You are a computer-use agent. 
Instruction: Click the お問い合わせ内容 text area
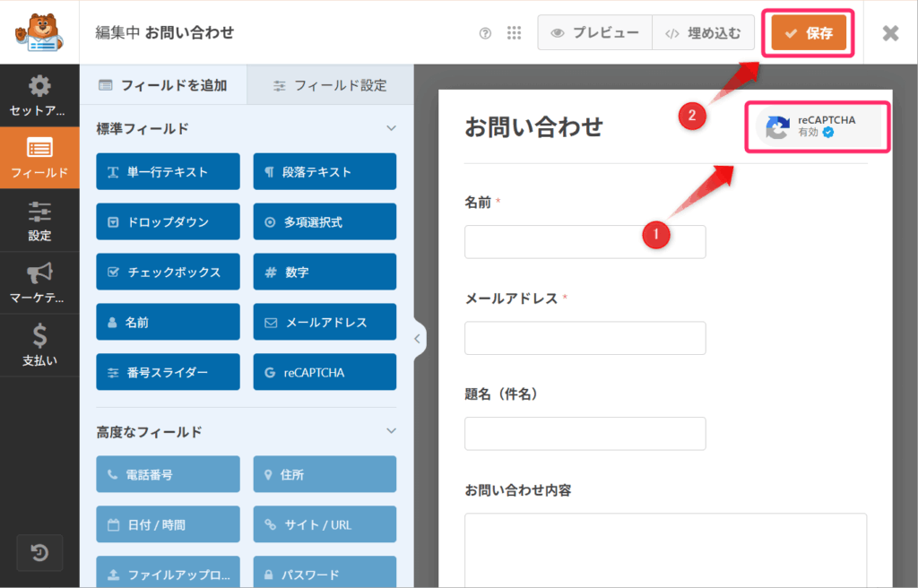666,550
